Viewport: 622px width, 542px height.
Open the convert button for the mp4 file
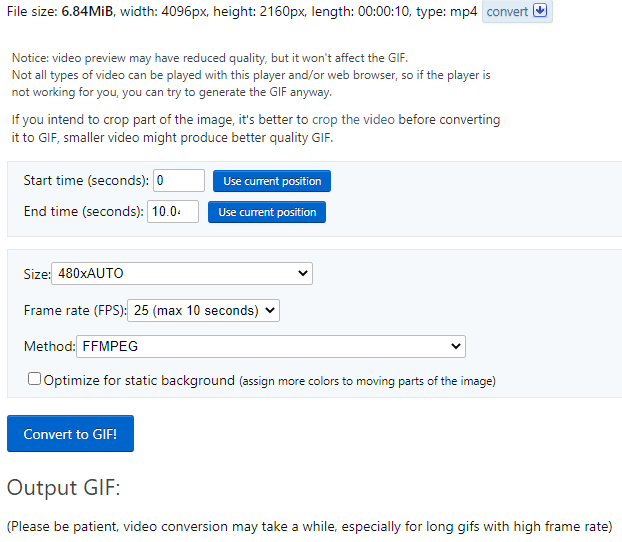(517, 11)
